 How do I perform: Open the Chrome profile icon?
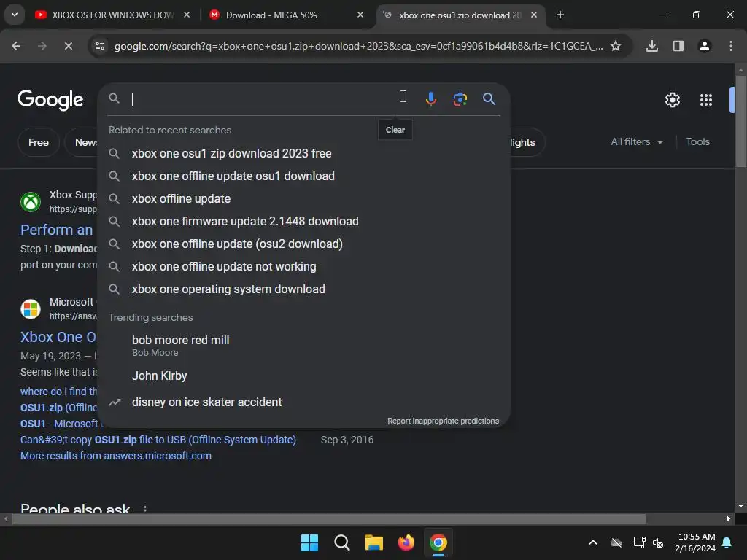(704, 46)
